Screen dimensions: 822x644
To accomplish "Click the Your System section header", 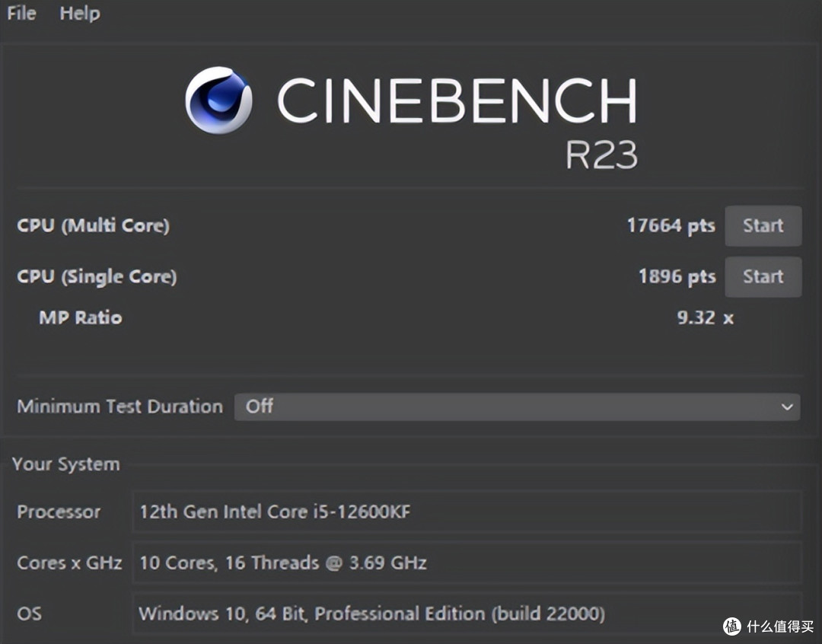I will pyautogui.click(x=66, y=464).
